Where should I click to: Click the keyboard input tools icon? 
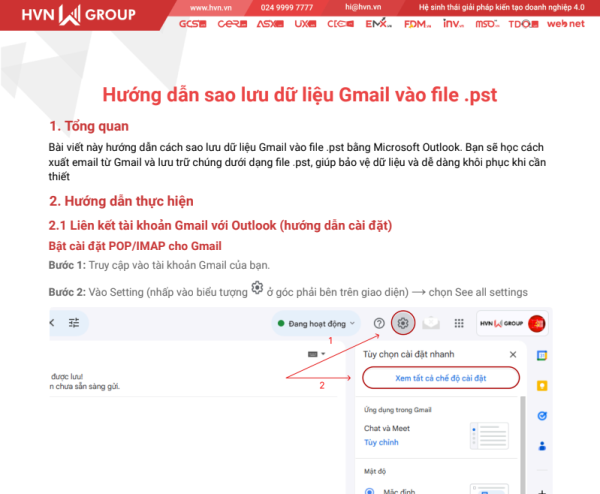(x=313, y=354)
